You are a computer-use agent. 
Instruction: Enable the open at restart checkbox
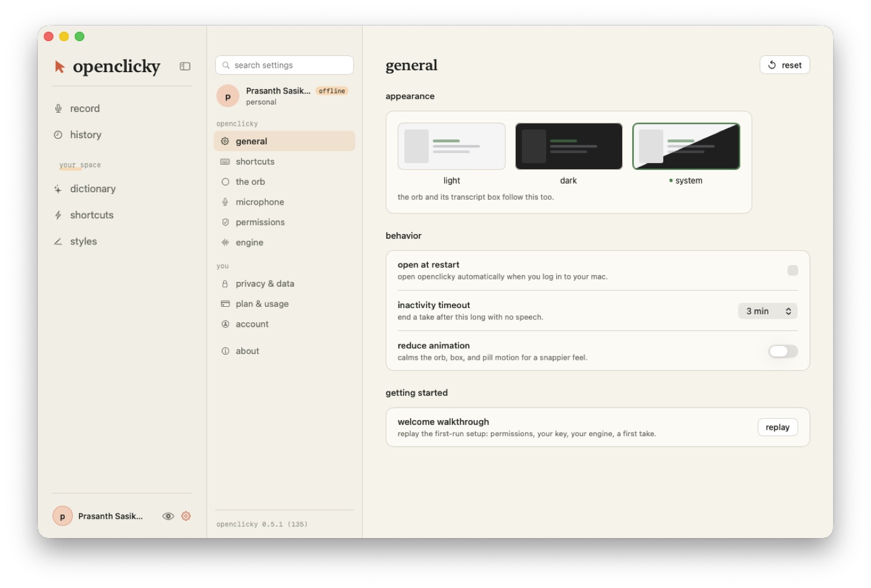(x=793, y=270)
